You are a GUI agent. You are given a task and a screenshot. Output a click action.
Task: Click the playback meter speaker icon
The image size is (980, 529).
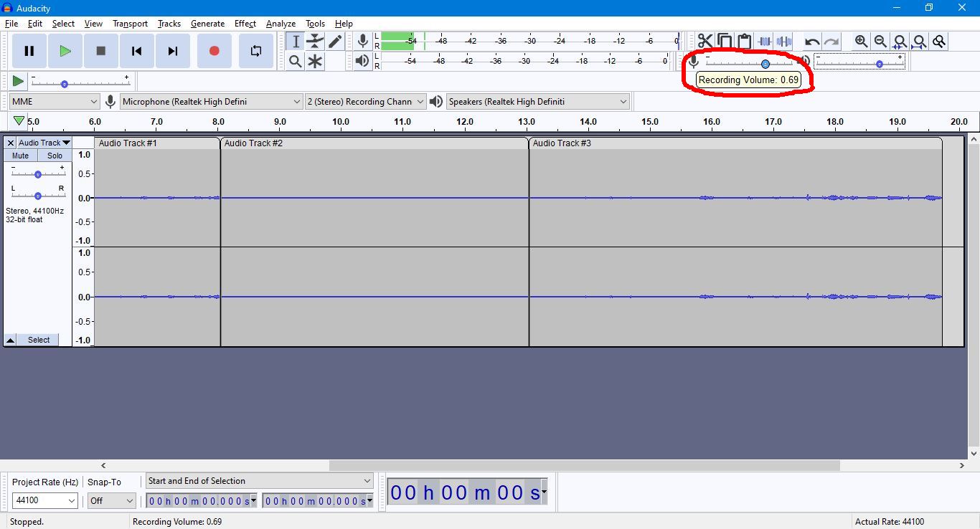tap(363, 62)
